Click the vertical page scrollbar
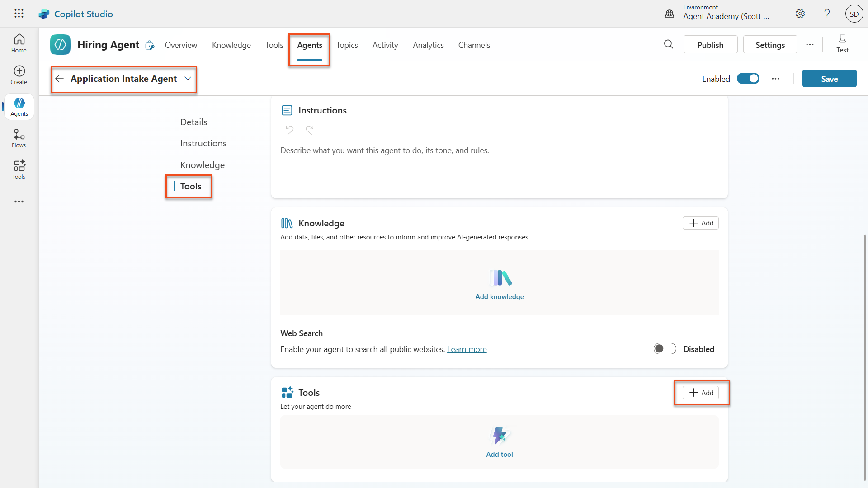This screenshot has height=488, width=868. (864, 357)
